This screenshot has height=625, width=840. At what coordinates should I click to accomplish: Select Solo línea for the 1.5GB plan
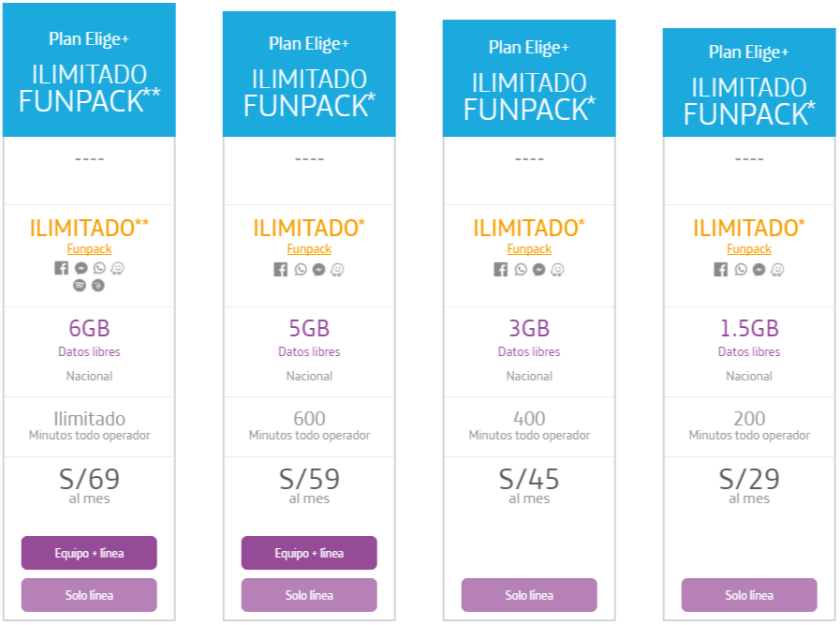pyautogui.click(x=749, y=595)
